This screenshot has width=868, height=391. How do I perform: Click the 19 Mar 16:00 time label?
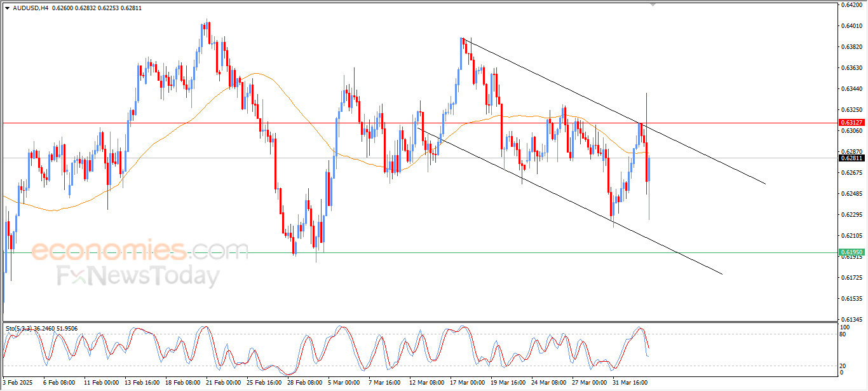pyautogui.click(x=508, y=383)
